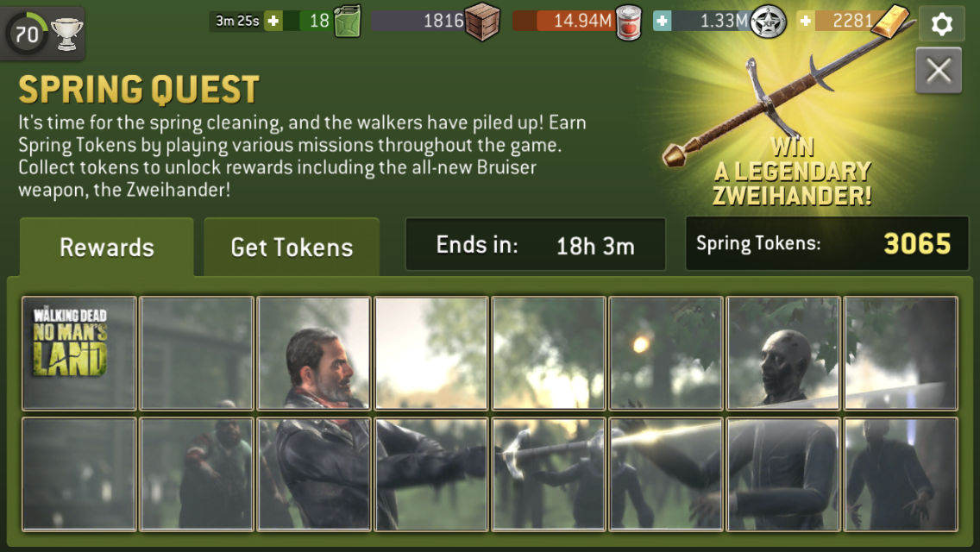Screen dimensions: 980x552
Task: Select the tile with the walker's head
Action: click(x=783, y=354)
